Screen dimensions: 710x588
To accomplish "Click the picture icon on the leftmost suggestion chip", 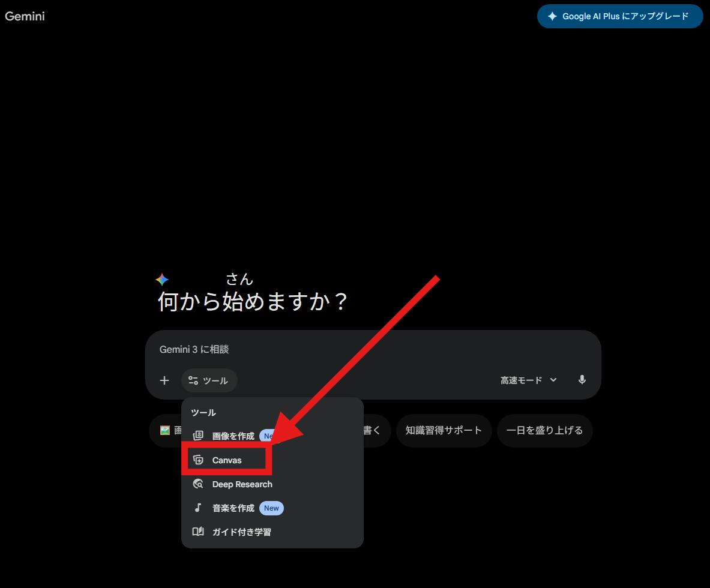I will [165, 430].
